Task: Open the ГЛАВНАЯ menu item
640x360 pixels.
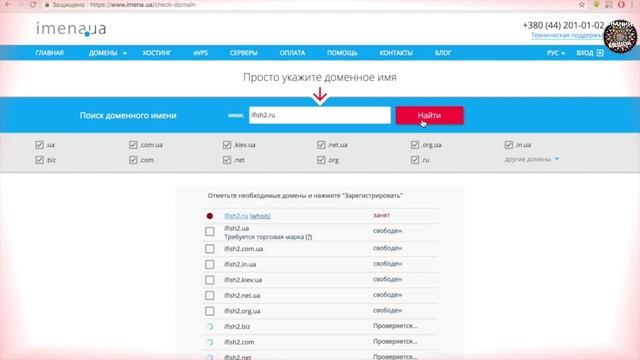Action: [49, 53]
